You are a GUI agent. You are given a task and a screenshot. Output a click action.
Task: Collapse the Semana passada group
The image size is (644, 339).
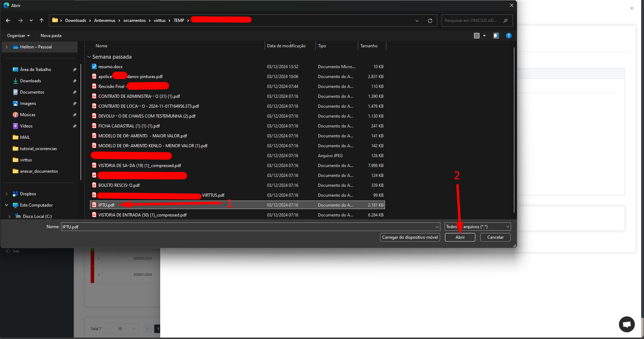(89, 57)
